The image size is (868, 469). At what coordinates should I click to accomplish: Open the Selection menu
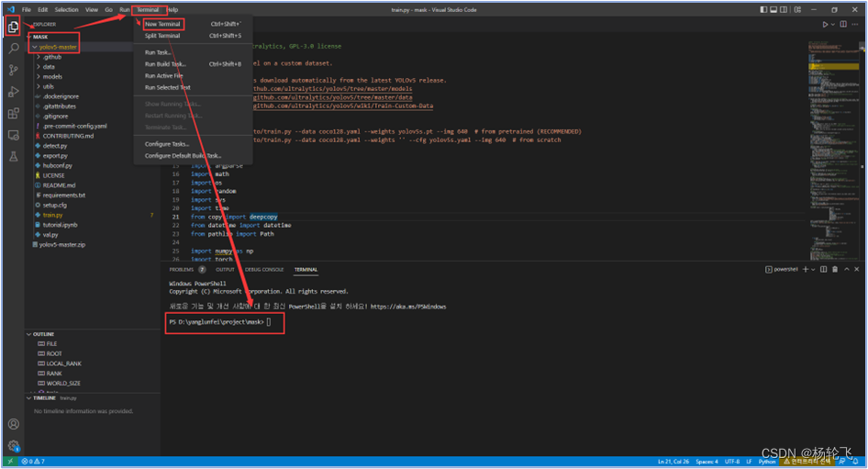click(66, 9)
